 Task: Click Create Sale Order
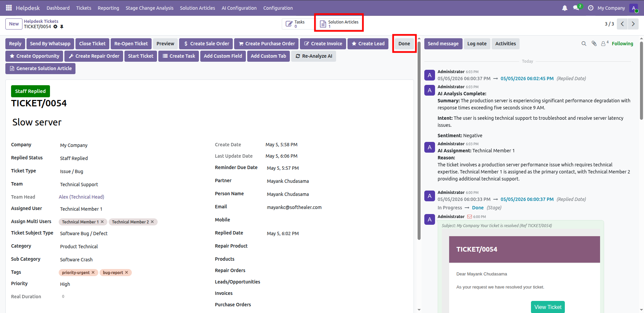[206, 44]
